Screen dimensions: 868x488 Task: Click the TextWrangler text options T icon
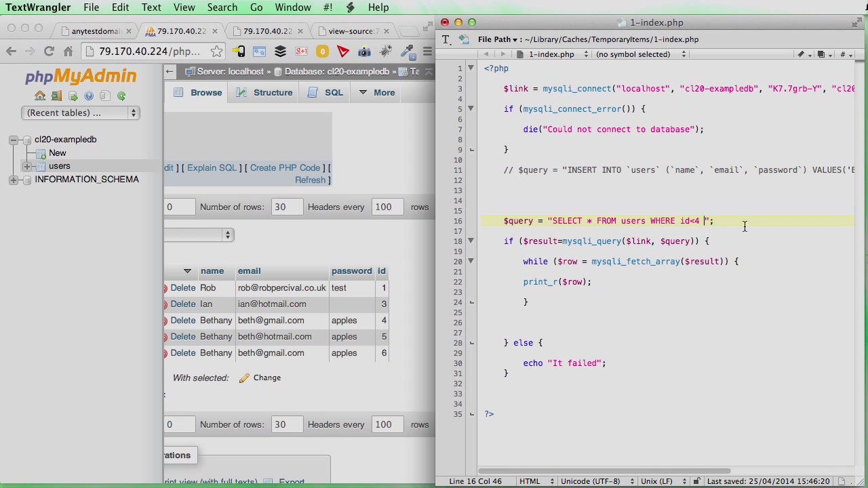point(446,39)
